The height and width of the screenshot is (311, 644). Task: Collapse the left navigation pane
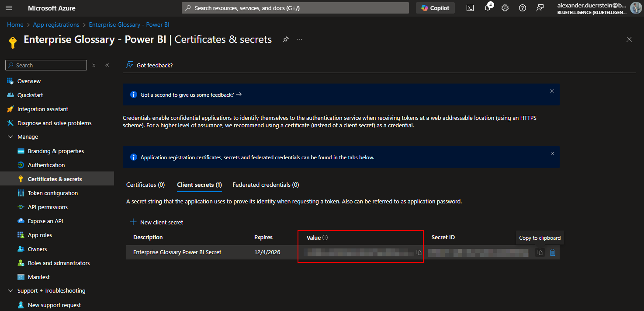(x=107, y=65)
